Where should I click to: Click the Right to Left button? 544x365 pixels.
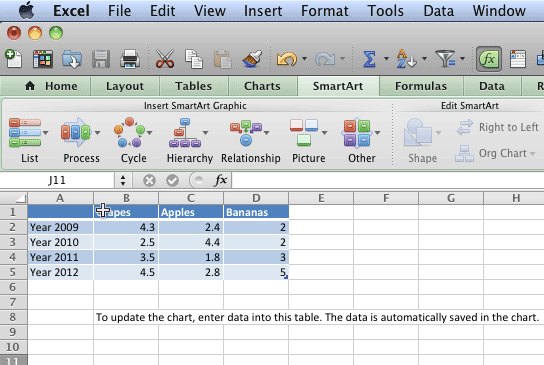pos(498,127)
